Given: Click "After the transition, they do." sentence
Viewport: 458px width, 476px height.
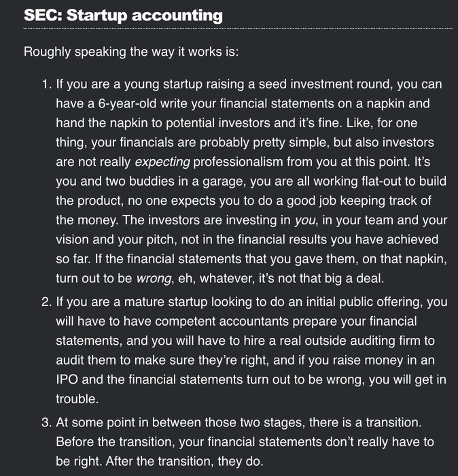Looking at the screenshot, I should coord(184,462).
